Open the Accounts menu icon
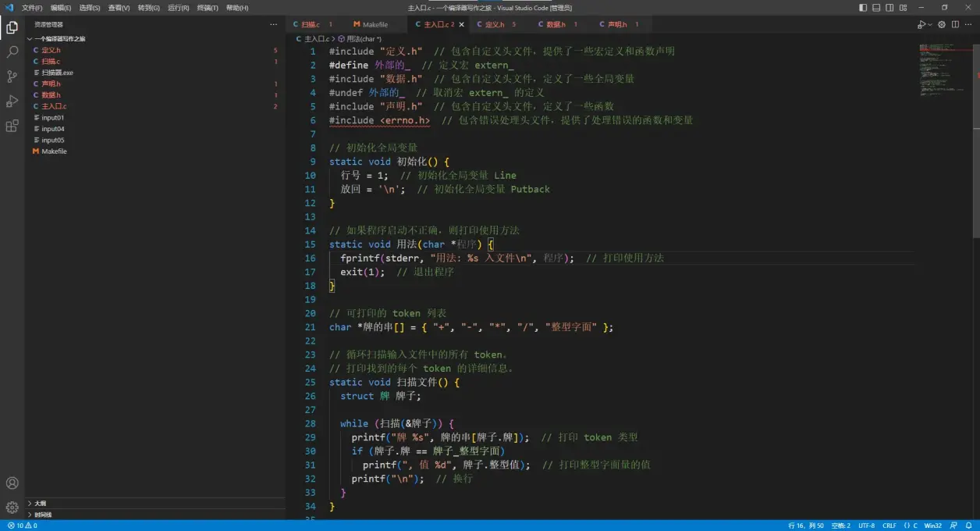The height and width of the screenshot is (531, 980). pyautogui.click(x=12, y=483)
